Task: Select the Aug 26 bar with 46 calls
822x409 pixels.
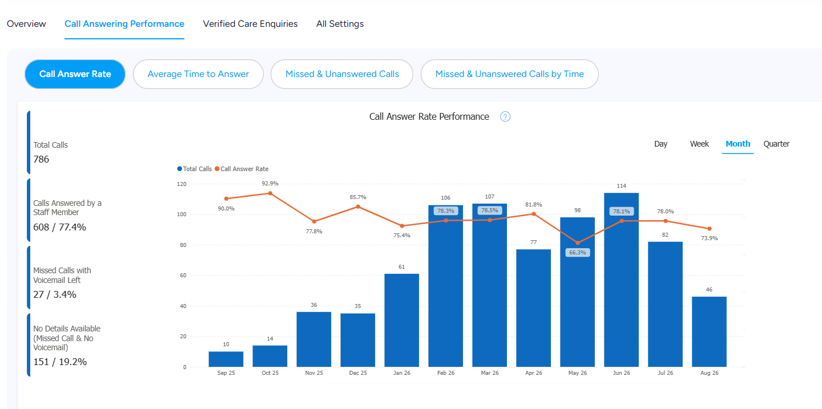Action: [x=709, y=331]
